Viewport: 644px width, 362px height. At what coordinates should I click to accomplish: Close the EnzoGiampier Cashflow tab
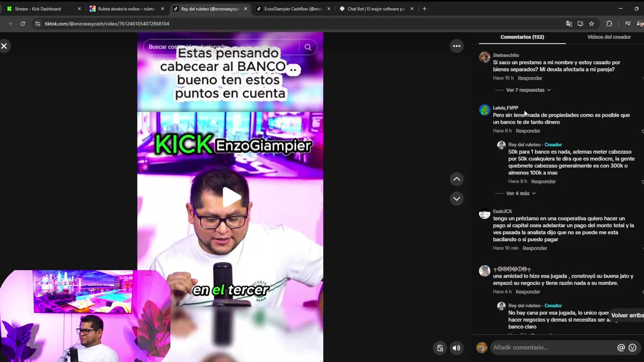click(329, 9)
